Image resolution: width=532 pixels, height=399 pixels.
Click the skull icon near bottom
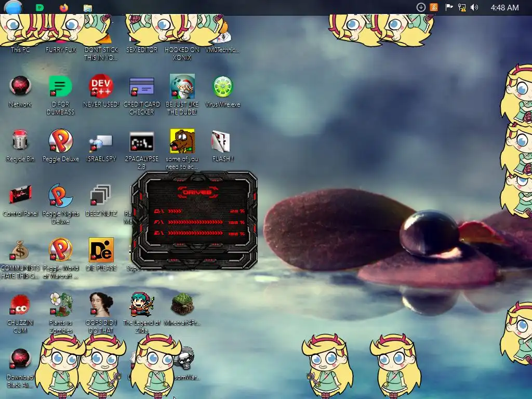(x=186, y=358)
